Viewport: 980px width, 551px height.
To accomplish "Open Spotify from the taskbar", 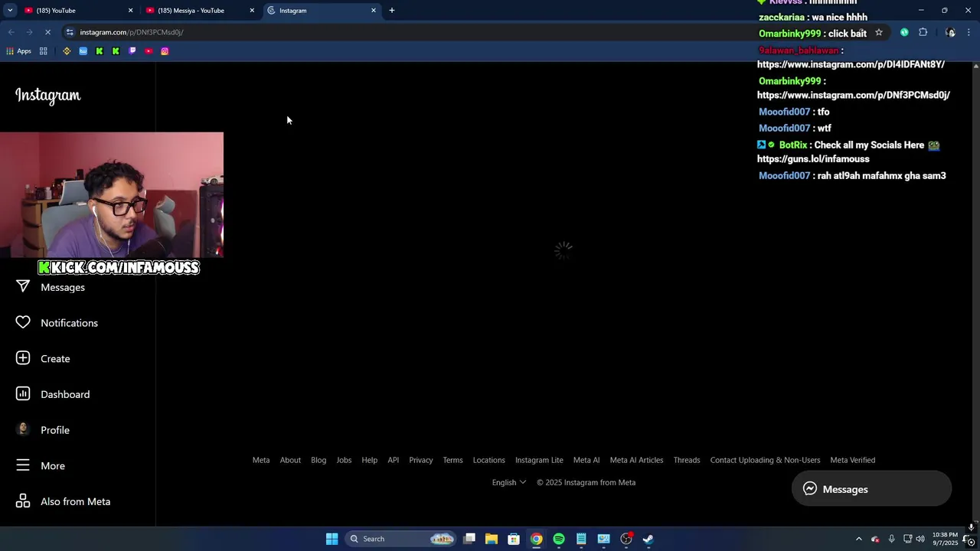I will tap(559, 539).
